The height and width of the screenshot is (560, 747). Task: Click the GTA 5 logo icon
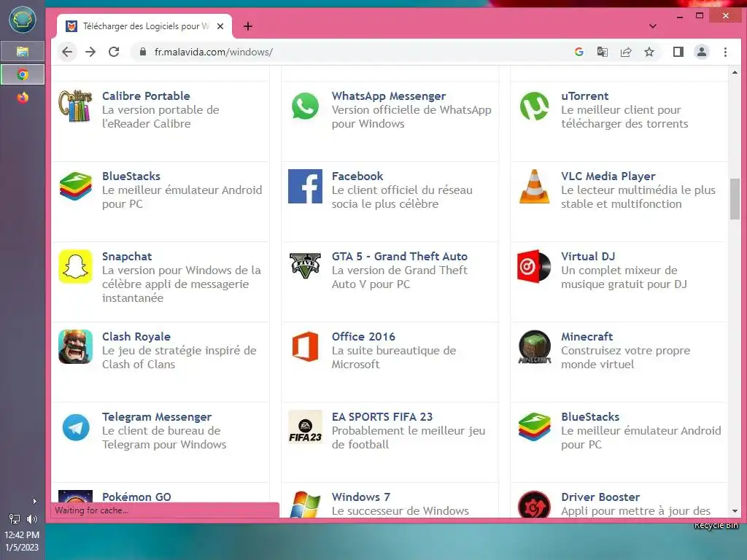pos(305,266)
